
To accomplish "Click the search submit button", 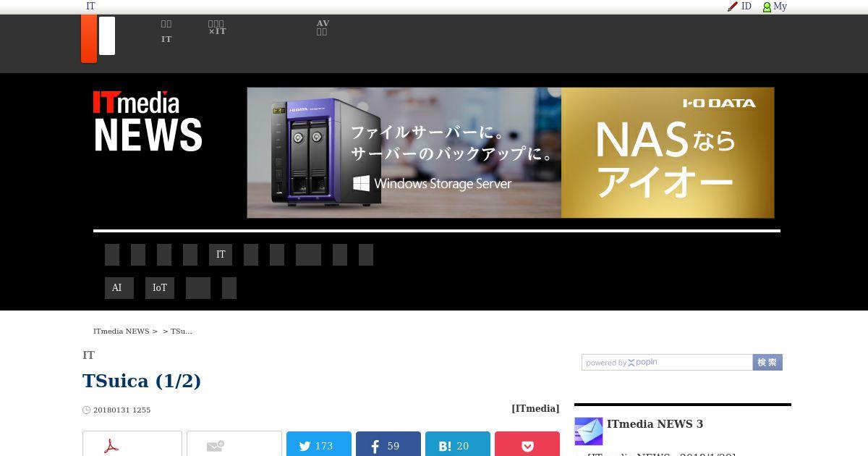I will point(767,362).
